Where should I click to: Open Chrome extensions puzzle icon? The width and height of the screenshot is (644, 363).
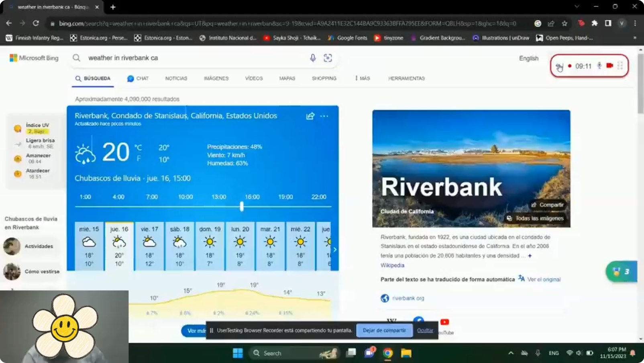click(x=595, y=23)
